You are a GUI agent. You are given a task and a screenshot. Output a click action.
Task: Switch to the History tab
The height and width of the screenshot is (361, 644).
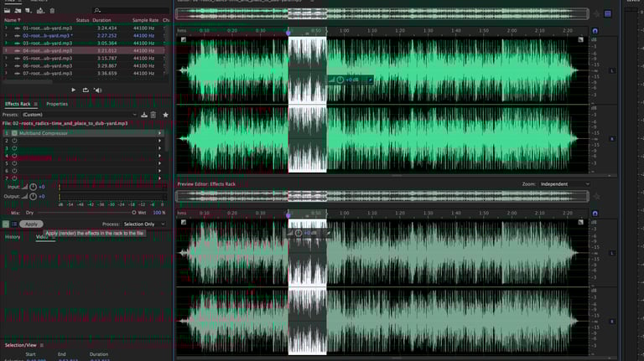(x=13, y=237)
